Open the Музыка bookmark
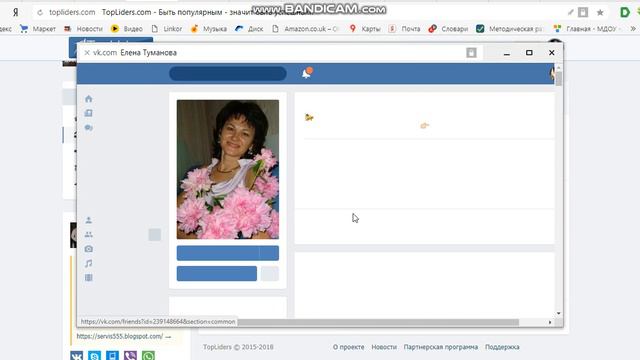Viewport: 640px width, 360px height. [x=209, y=29]
